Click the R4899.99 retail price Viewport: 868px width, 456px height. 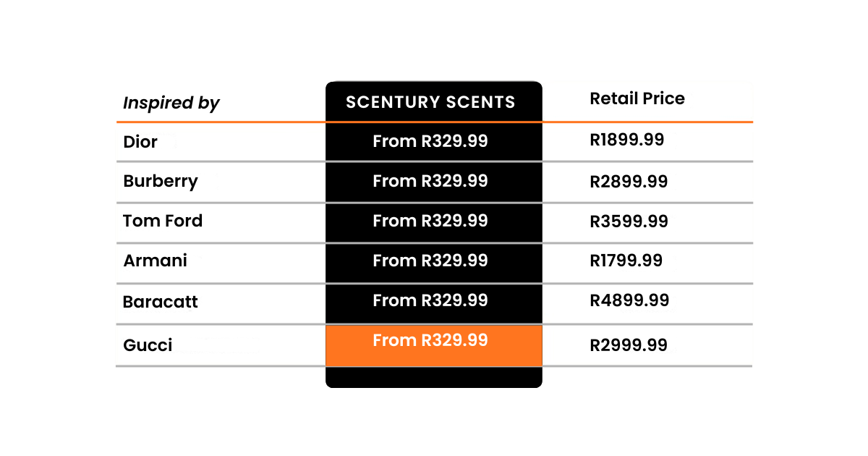(x=629, y=300)
